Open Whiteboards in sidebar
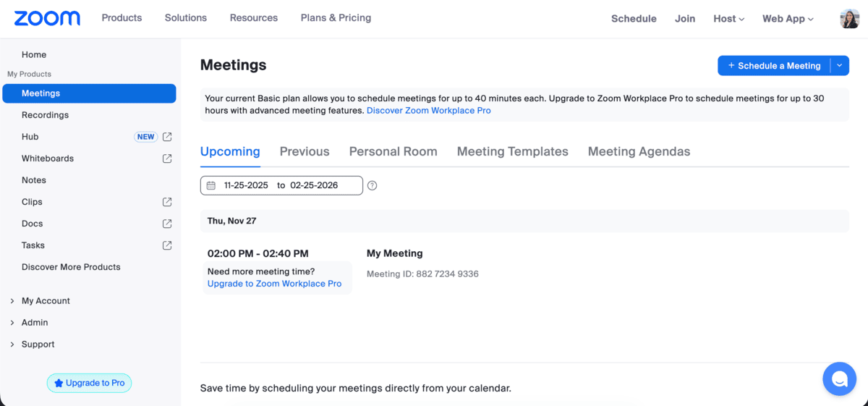Viewport: 868px width, 406px height. pyautogui.click(x=48, y=158)
